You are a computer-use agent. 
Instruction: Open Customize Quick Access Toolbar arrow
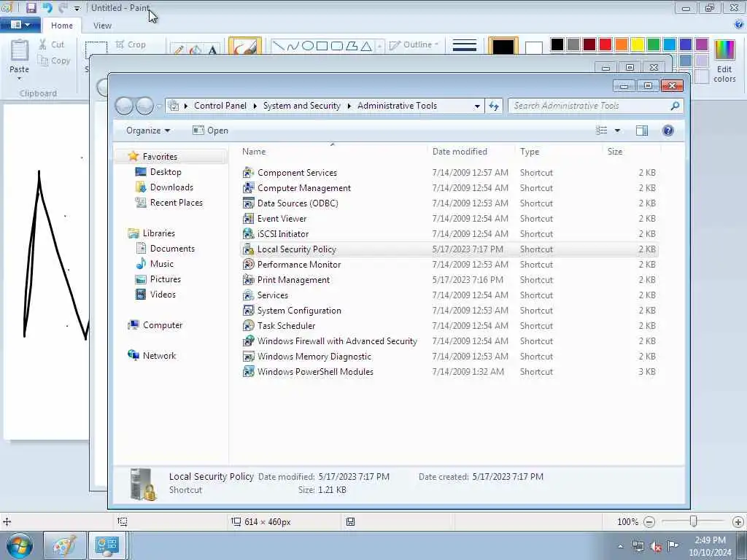pyautogui.click(x=77, y=8)
